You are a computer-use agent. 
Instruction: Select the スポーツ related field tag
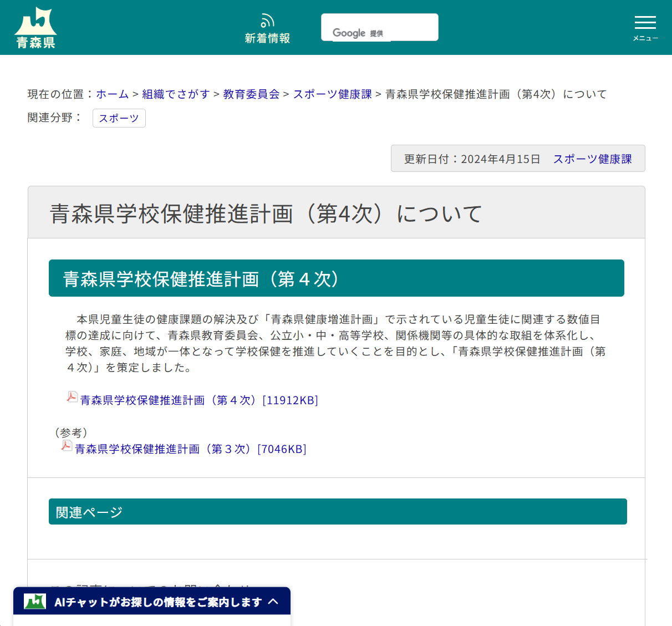click(119, 118)
